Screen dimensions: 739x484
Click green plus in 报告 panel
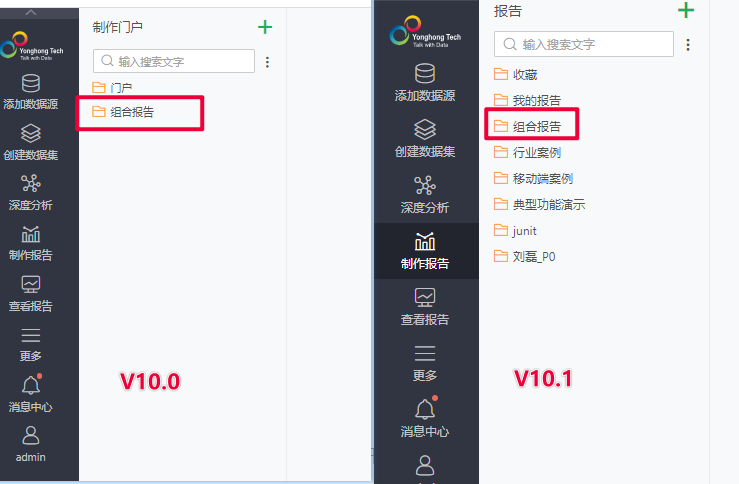click(x=686, y=10)
